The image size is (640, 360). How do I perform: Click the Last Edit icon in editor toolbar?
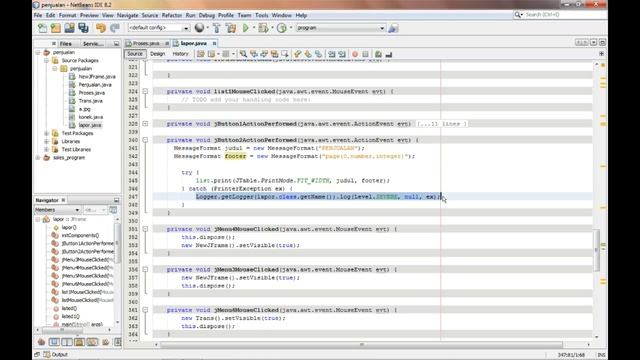click(200, 54)
